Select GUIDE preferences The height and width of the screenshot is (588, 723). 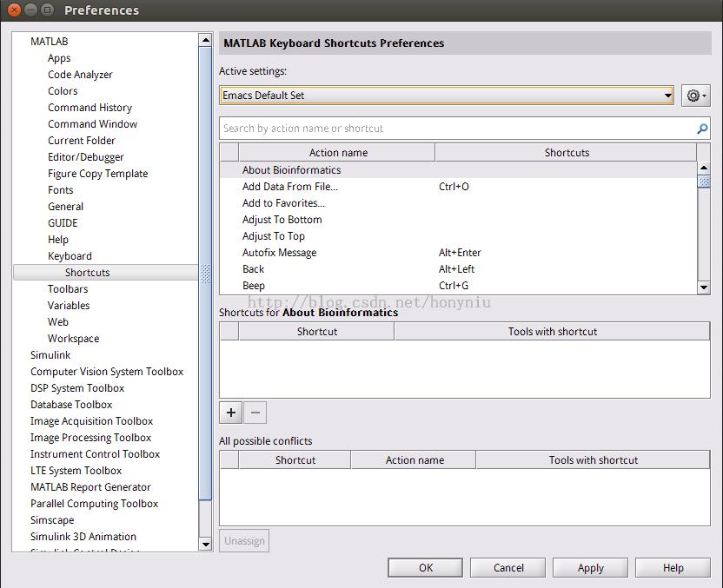pyautogui.click(x=63, y=223)
